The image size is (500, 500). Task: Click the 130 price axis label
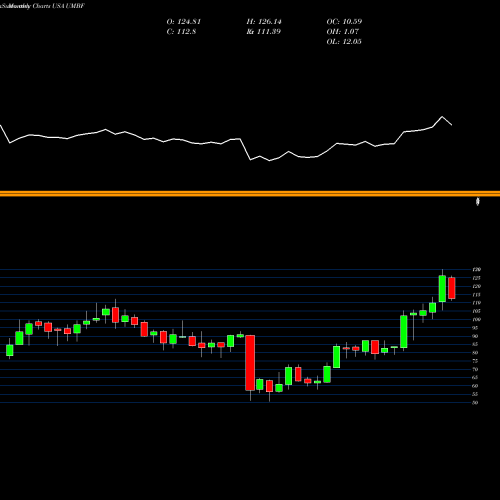pos(476,269)
